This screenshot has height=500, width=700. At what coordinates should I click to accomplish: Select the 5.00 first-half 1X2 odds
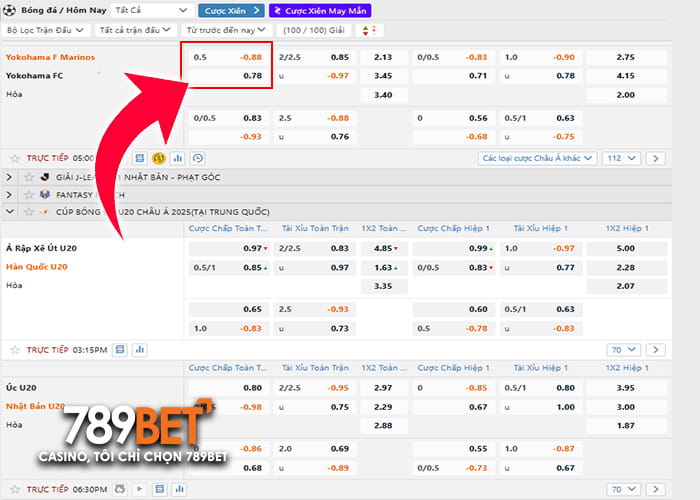pos(626,248)
